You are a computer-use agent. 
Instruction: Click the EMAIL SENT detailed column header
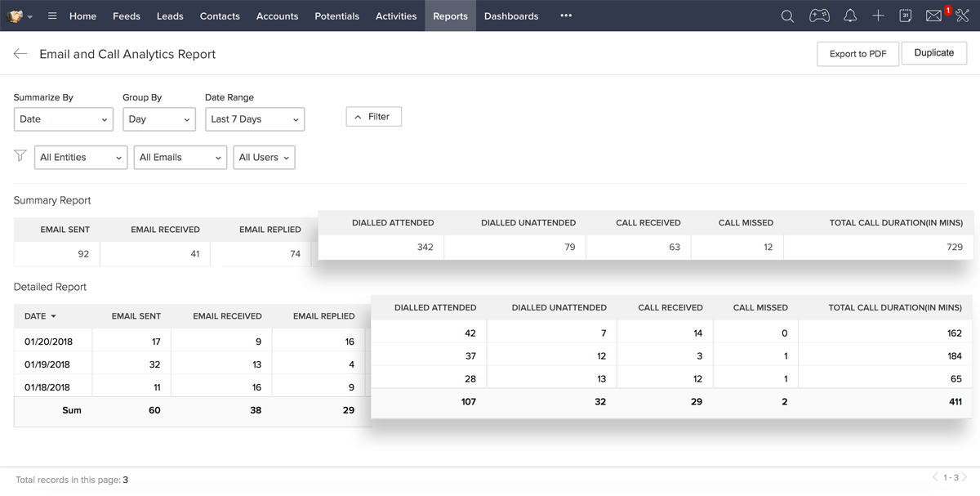click(136, 316)
